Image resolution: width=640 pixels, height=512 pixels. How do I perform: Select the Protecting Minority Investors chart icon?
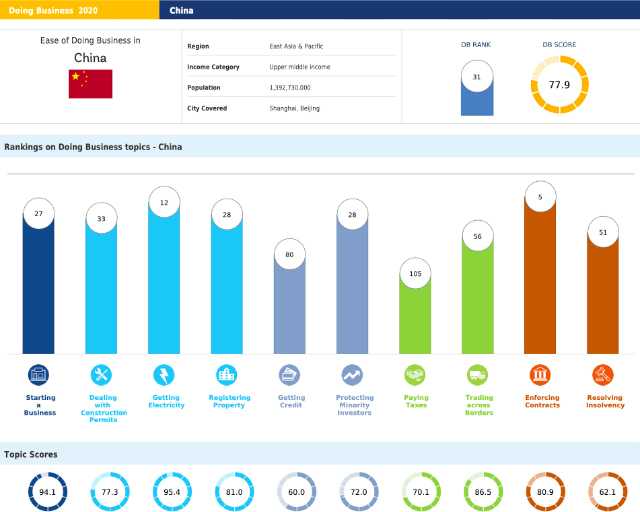click(x=353, y=375)
